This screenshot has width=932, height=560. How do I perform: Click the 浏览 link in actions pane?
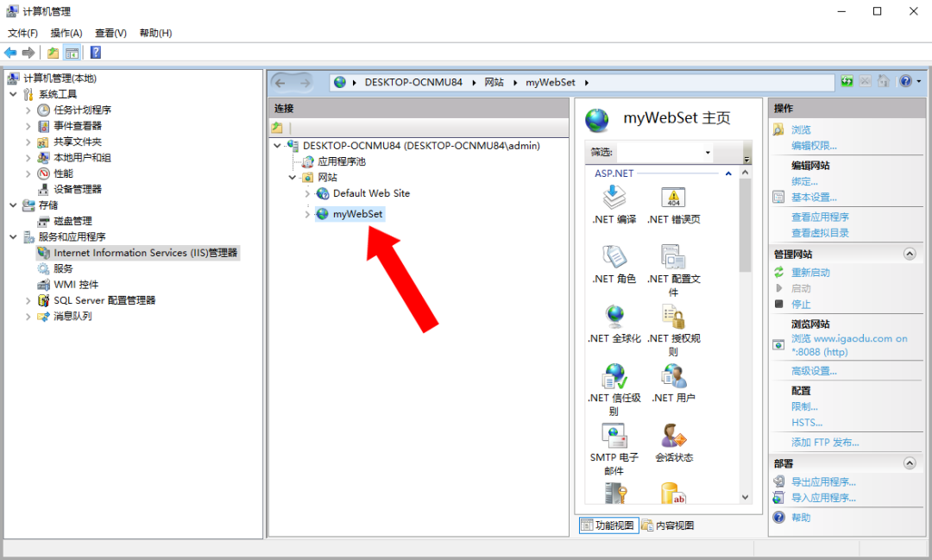point(801,129)
